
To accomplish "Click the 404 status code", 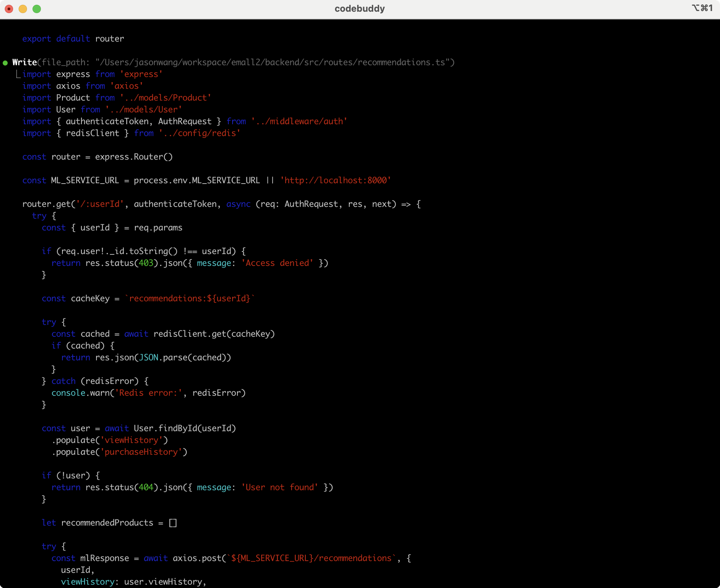I will 146,487.
